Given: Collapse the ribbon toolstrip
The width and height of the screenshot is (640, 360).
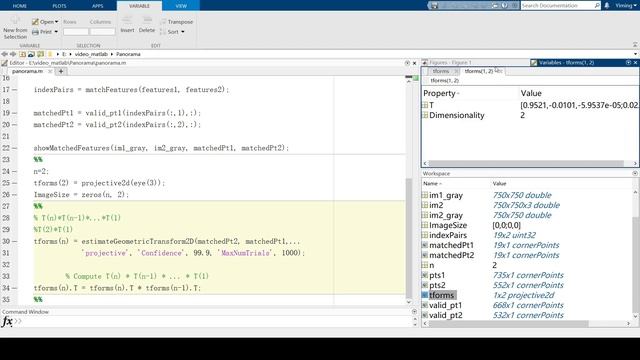Looking at the screenshot, I should pyautogui.click(x=635, y=44).
